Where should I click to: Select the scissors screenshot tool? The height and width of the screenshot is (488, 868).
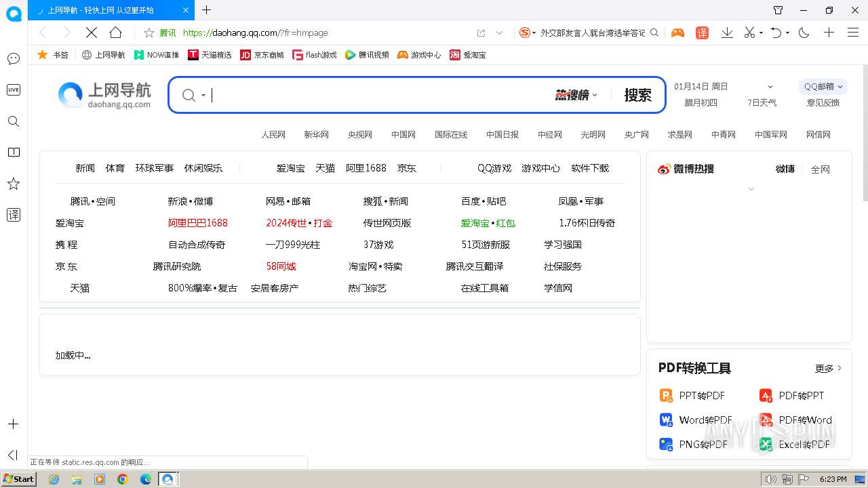(749, 33)
